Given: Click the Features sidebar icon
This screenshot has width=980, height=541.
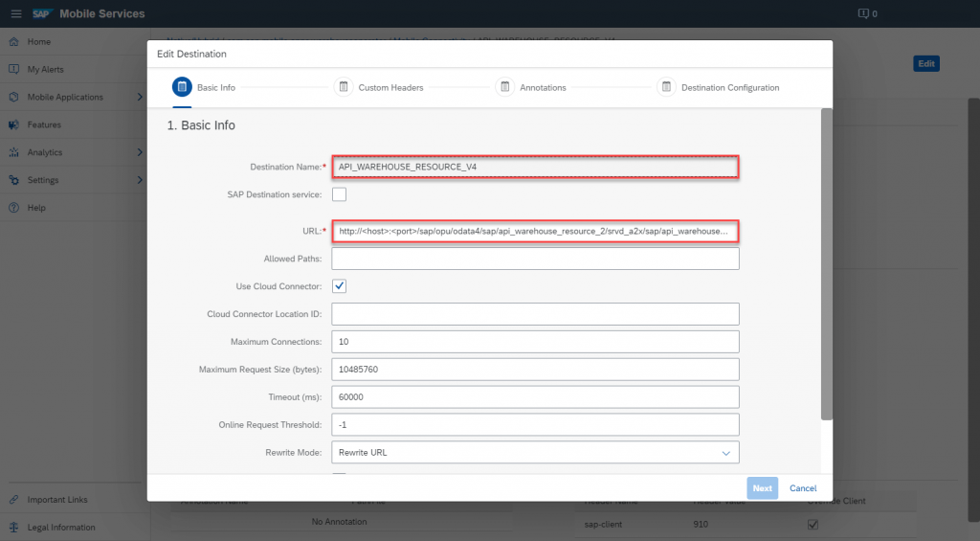Looking at the screenshot, I should pos(13,124).
